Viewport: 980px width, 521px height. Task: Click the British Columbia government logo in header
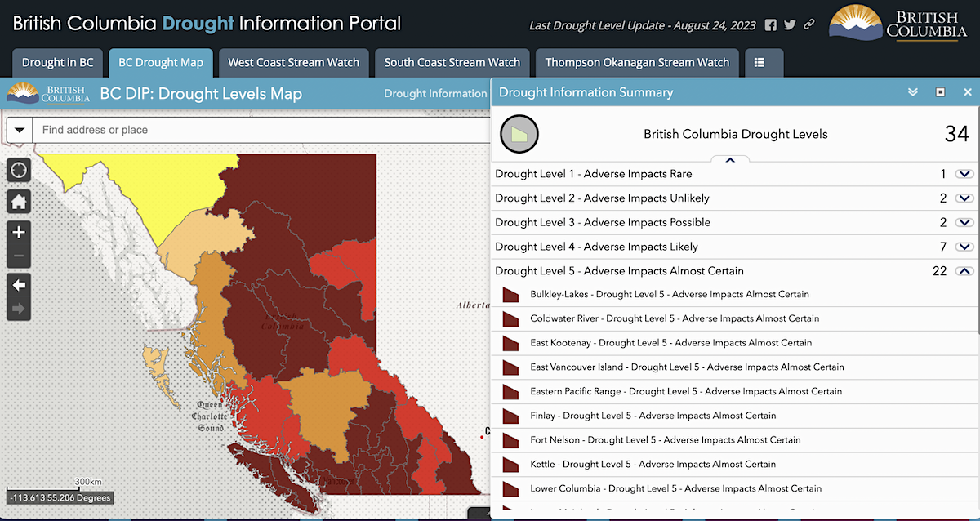898,24
